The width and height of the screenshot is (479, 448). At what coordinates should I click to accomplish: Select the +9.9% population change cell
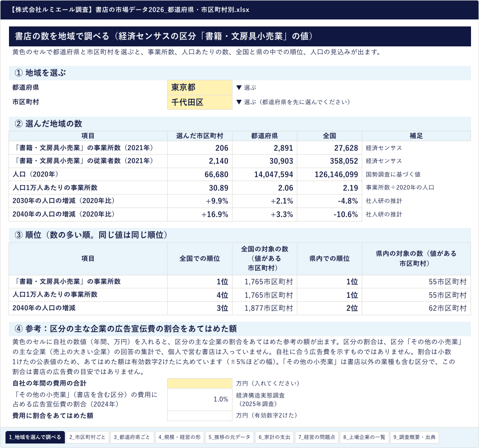tap(200, 201)
